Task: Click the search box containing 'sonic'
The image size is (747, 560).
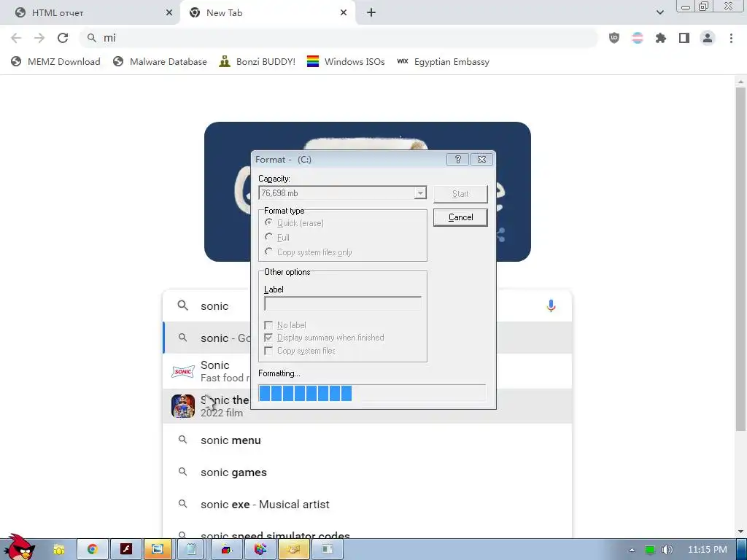Action: click(367, 306)
